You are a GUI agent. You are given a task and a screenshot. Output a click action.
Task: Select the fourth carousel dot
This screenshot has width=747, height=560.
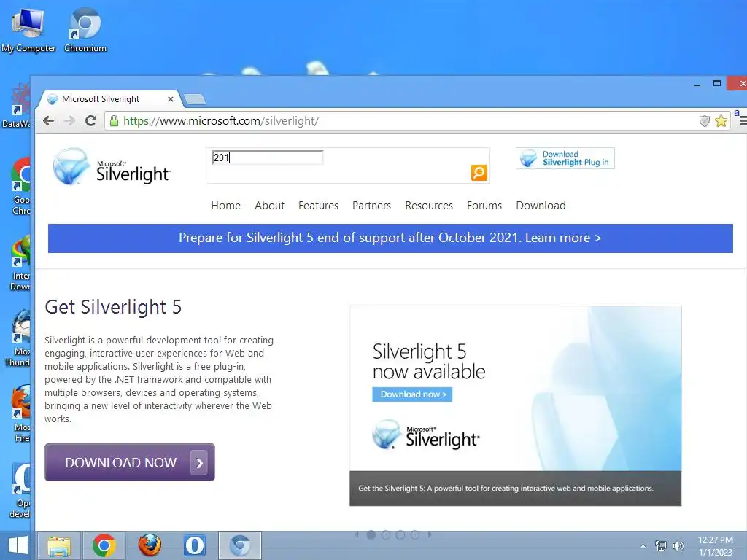coord(415,534)
